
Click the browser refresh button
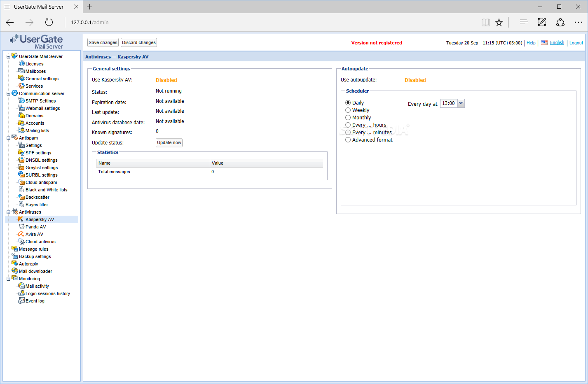tap(49, 22)
